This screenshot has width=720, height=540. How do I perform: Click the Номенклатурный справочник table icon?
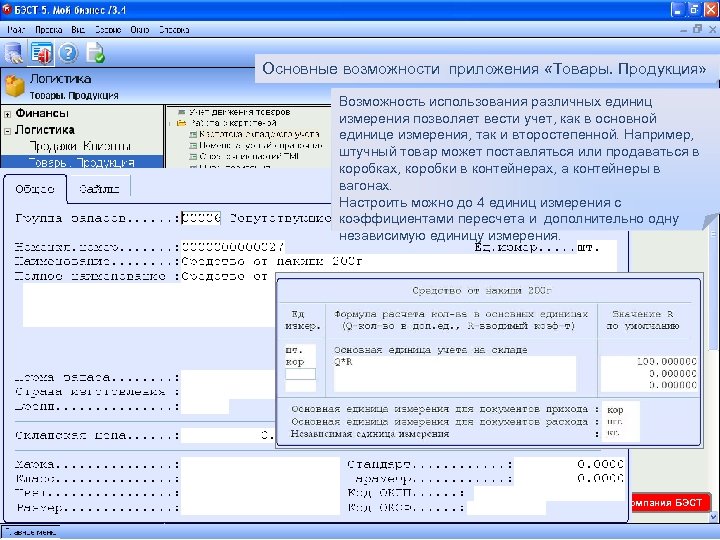[193, 146]
